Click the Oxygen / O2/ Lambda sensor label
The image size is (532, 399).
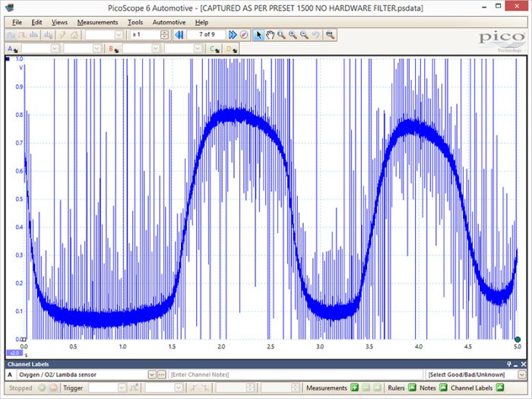(58, 375)
